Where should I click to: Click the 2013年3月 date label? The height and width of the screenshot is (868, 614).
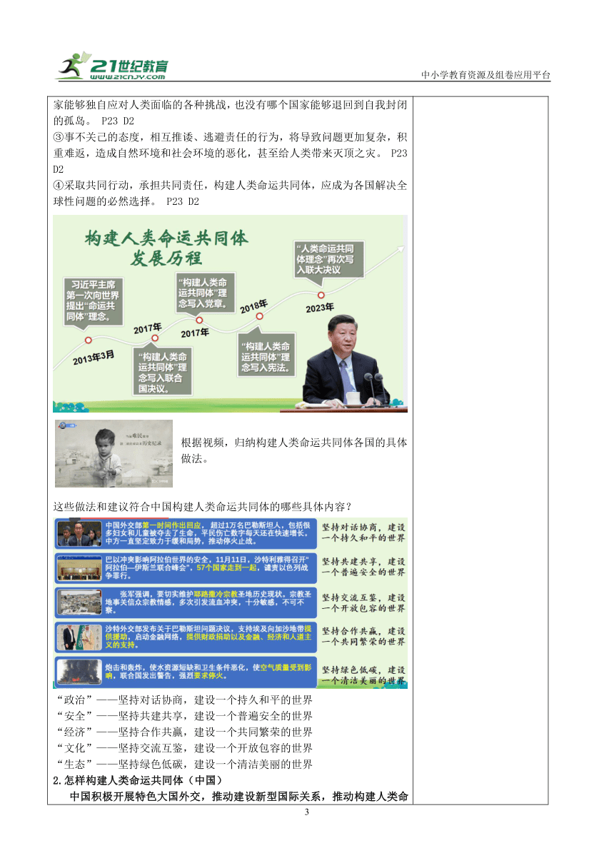click(x=93, y=358)
